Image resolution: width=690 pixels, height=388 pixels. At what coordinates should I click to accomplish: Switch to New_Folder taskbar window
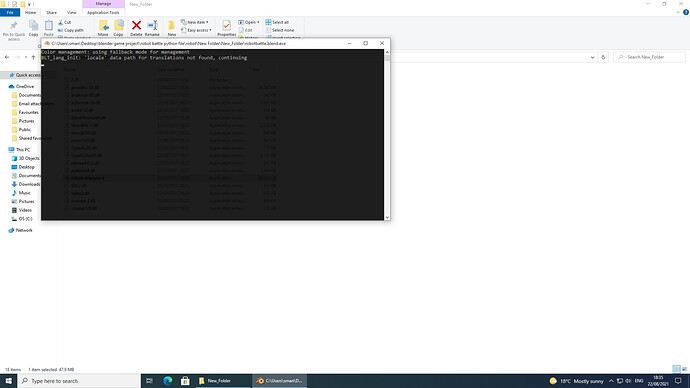coord(223,381)
